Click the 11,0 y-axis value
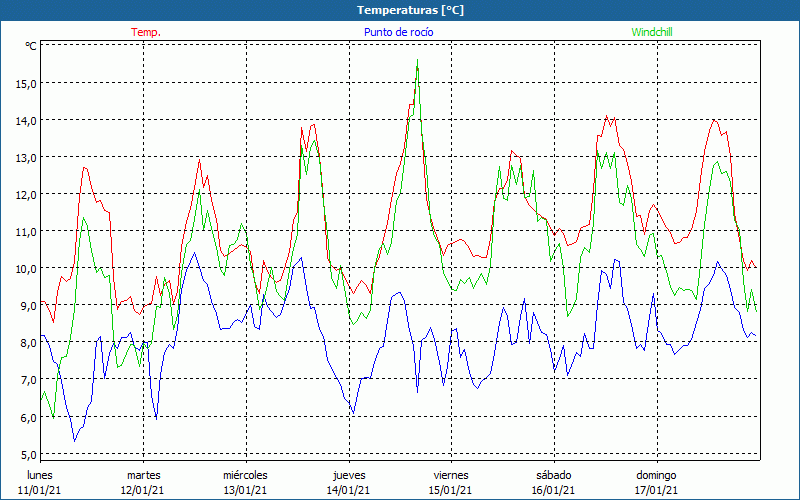Screen dimensions: 800x500 pyautogui.click(x=26, y=232)
